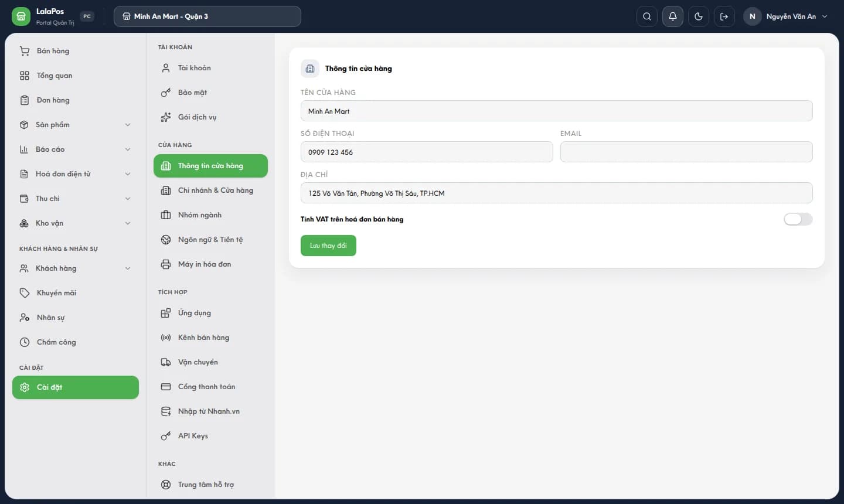This screenshot has height=504, width=844.
Task: Click the Lưu thay đổi button
Action: (328, 246)
